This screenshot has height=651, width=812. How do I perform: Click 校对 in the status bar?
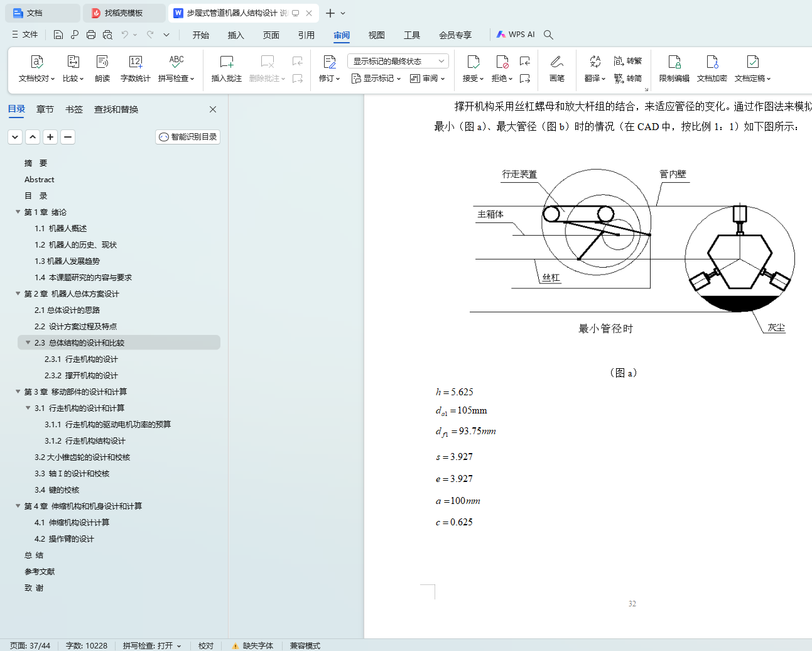pyautogui.click(x=206, y=645)
